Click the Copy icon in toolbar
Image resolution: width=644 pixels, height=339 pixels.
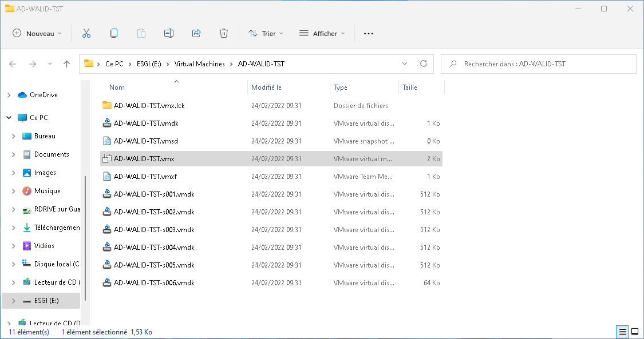coord(114,33)
